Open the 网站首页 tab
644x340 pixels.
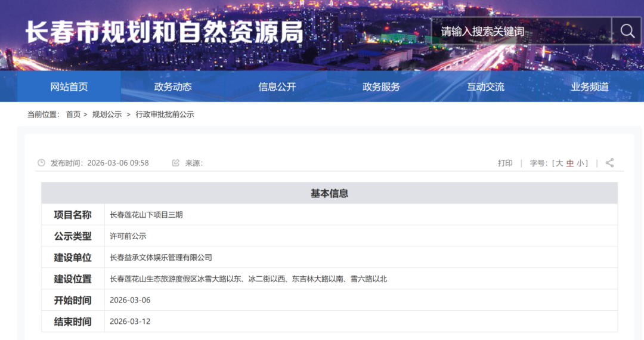tap(69, 86)
